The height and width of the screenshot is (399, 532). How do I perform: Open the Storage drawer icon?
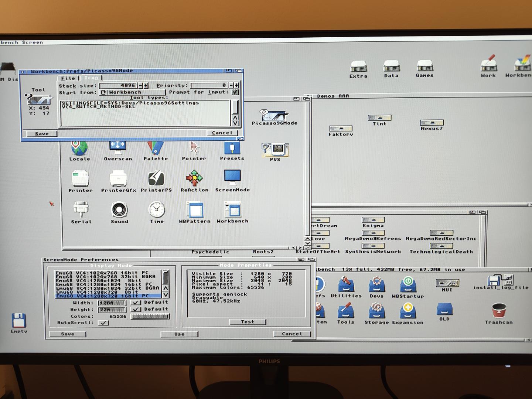(376, 311)
